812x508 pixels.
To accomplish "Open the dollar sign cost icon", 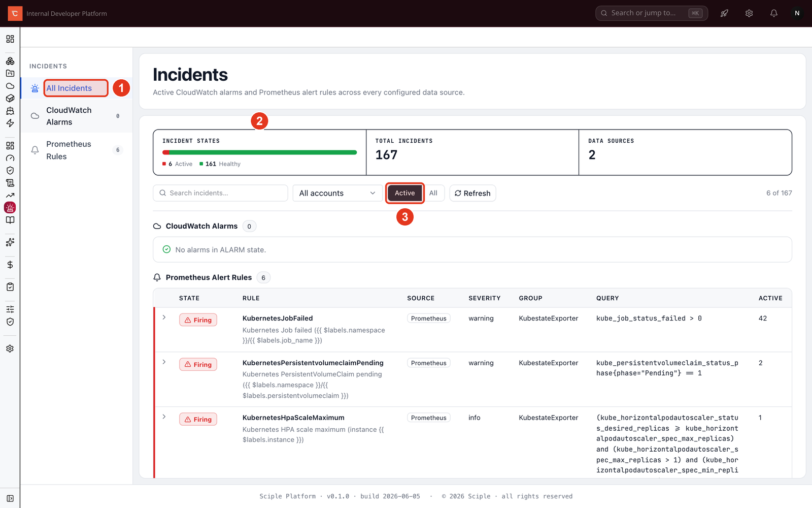I will 10,265.
